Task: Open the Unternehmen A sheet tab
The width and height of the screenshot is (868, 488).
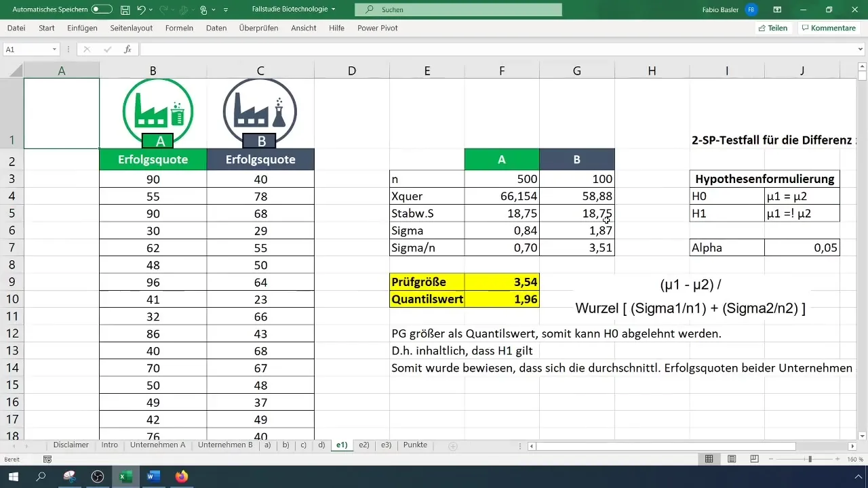Action: pyautogui.click(x=158, y=445)
